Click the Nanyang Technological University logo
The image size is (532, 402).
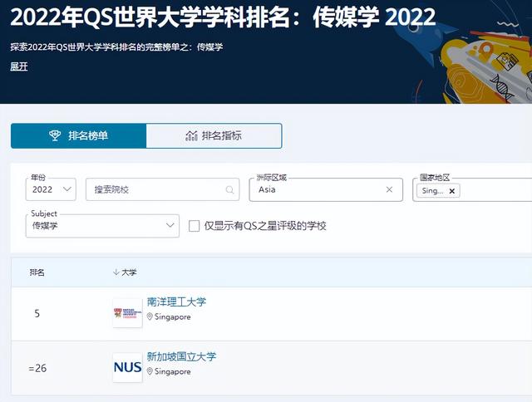[x=127, y=313]
